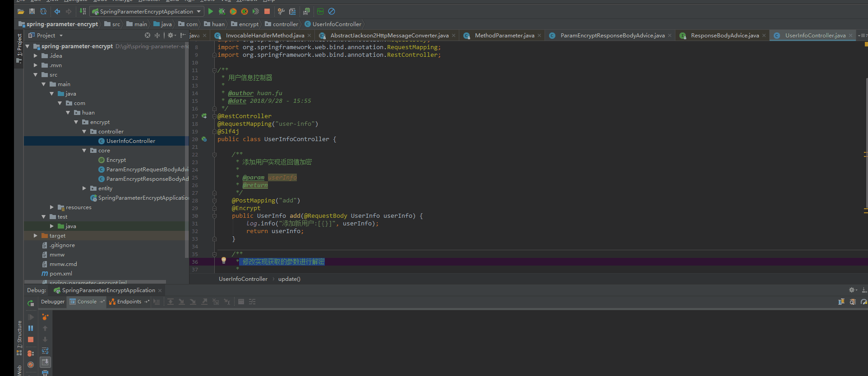Toggle Mute Breakpoints in debug sidebar
This screenshot has width=868, height=376.
click(31, 365)
